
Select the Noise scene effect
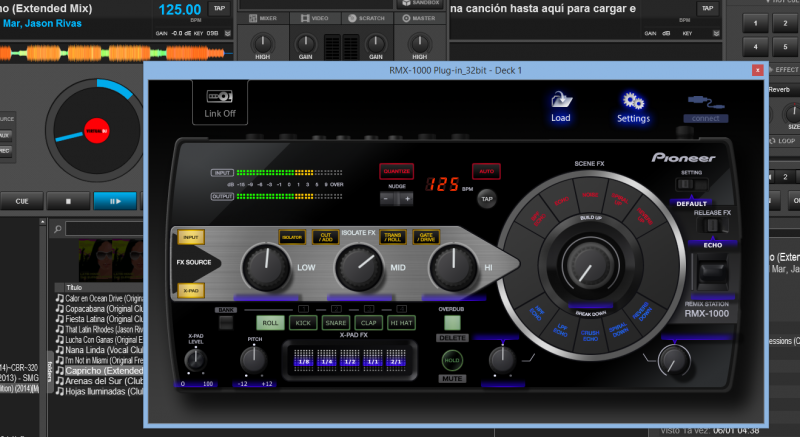tap(590, 194)
